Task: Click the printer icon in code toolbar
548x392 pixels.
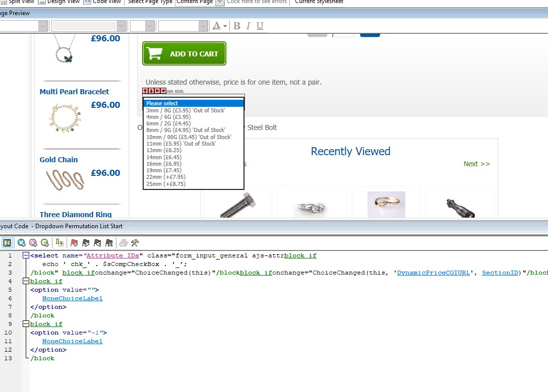Action: (x=123, y=243)
